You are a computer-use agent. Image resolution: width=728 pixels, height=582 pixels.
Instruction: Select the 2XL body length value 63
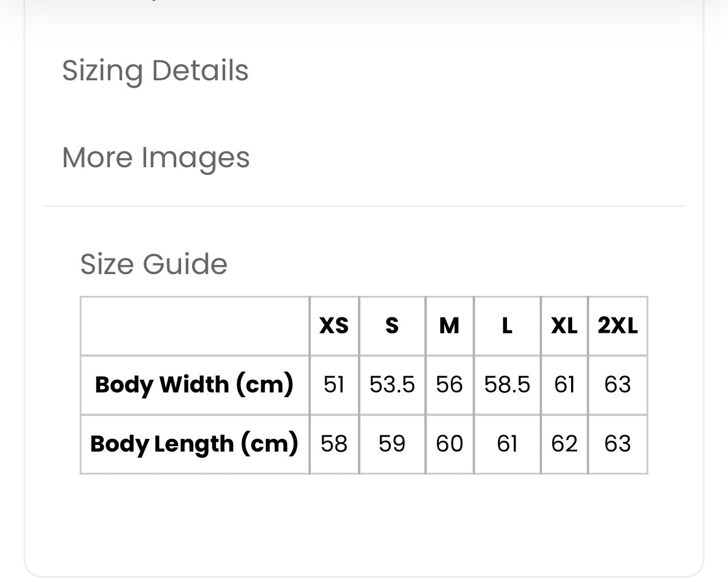(x=618, y=444)
